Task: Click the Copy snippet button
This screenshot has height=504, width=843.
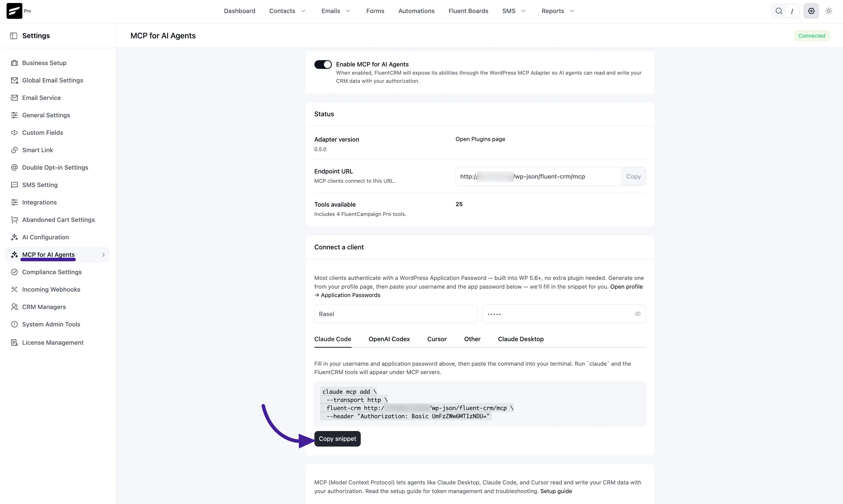Action: (337, 439)
